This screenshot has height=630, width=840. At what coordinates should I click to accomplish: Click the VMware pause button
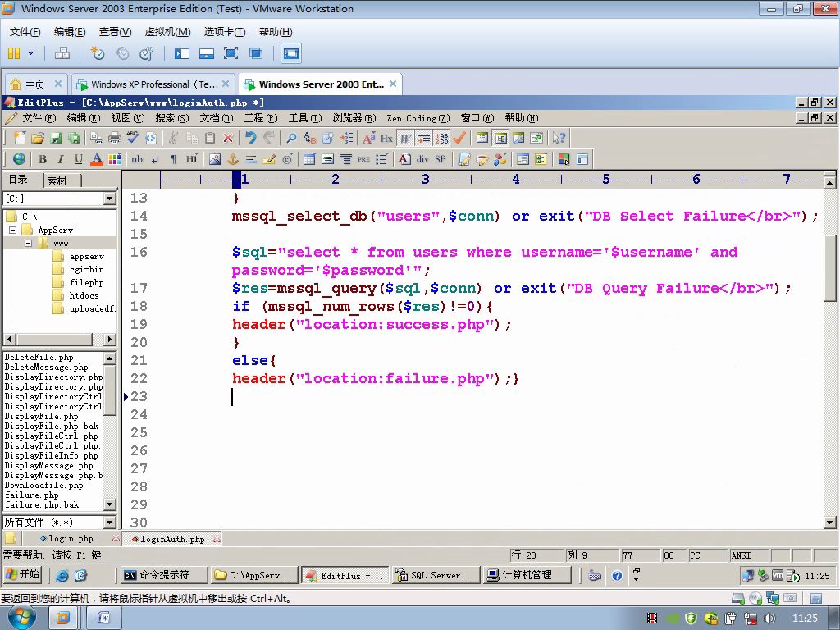[x=14, y=53]
